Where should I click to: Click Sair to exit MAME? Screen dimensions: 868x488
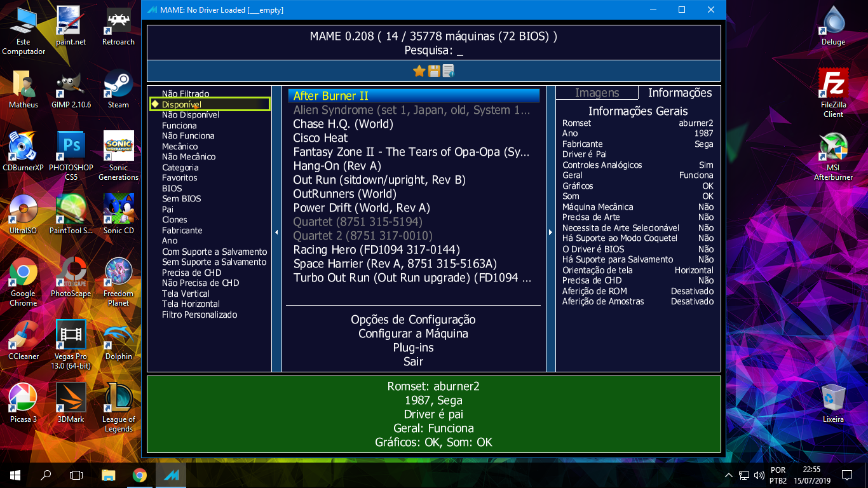click(414, 362)
